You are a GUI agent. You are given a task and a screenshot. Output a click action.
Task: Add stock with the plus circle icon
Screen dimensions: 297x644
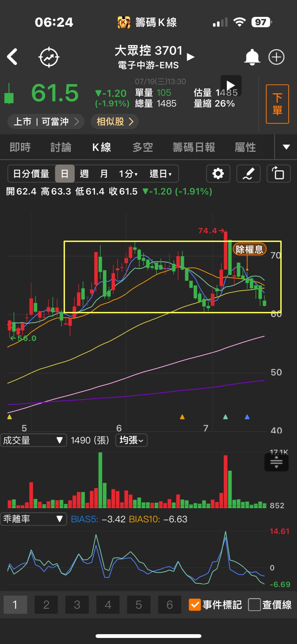click(276, 57)
